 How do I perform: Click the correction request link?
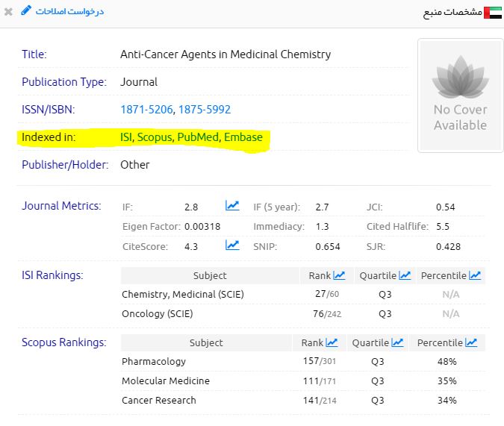pos(71,12)
